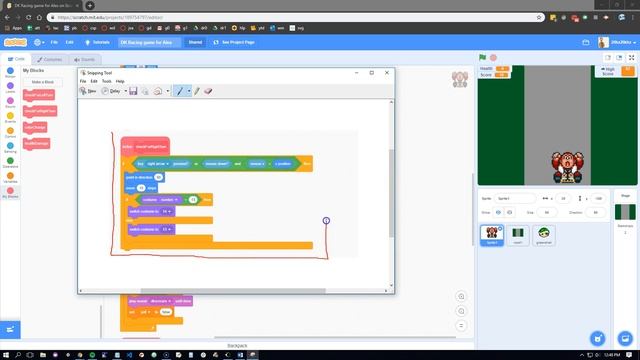The width and height of the screenshot is (640, 360).
Task: Click the Choose a Backdrop button
Action: [x=625, y=338]
